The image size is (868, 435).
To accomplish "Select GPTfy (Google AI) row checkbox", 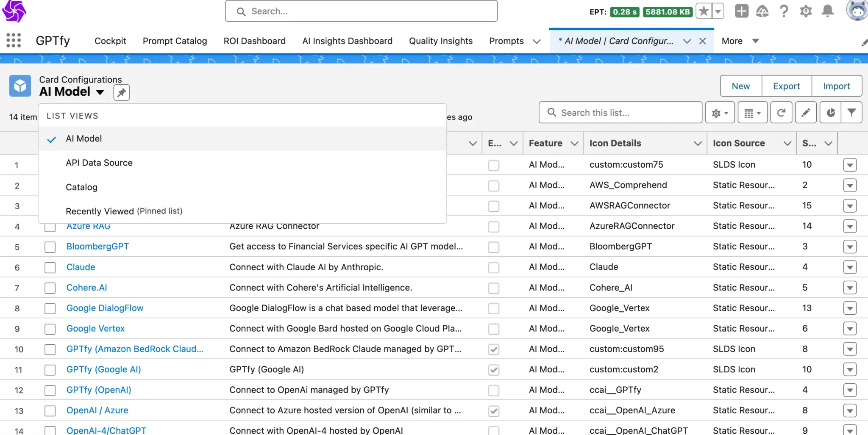I will pos(50,370).
